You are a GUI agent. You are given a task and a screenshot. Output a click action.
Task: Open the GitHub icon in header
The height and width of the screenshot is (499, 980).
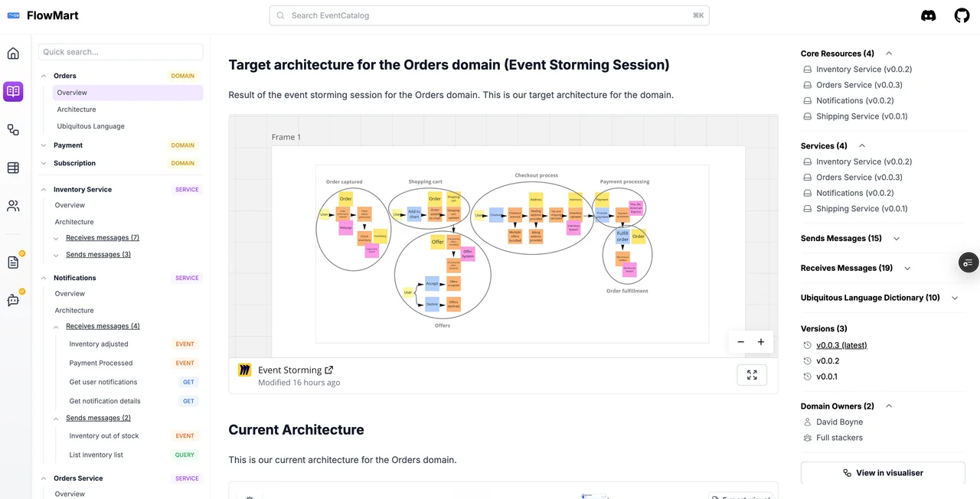962,15
